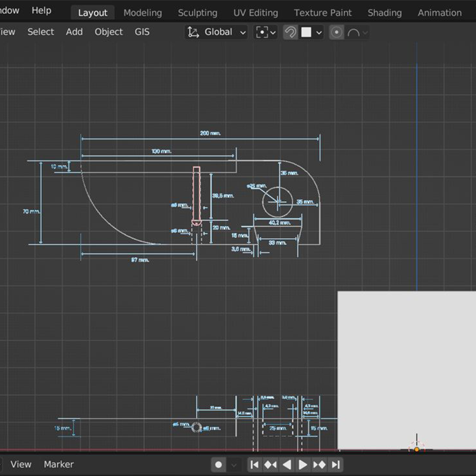The height and width of the screenshot is (476, 476).
Task: Jump to the start frame
Action: coord(254,465)
